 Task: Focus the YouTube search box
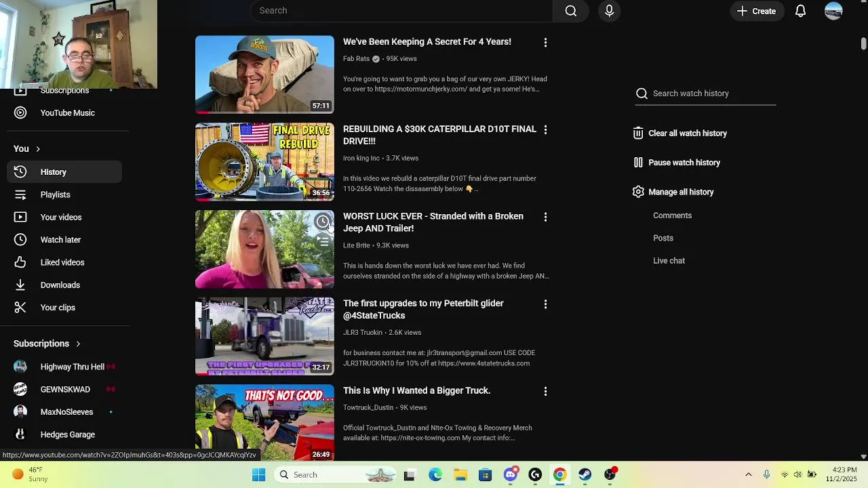pos(401,11)
